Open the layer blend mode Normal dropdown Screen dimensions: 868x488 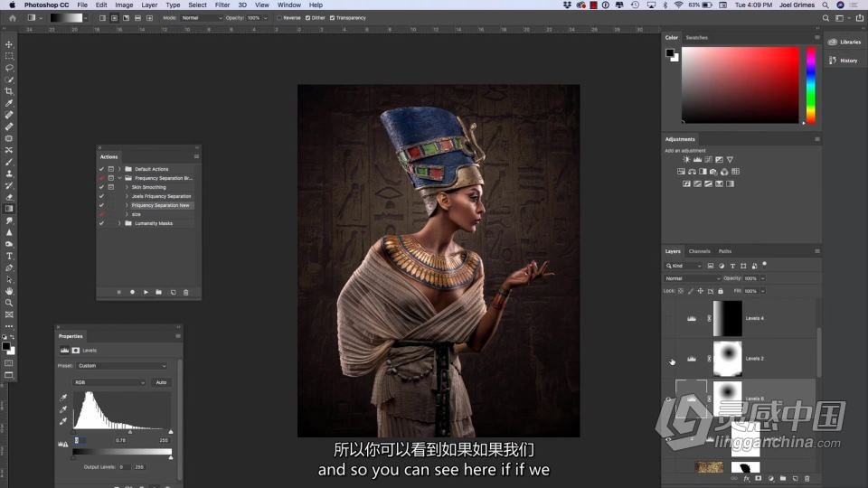pos(693,278)
